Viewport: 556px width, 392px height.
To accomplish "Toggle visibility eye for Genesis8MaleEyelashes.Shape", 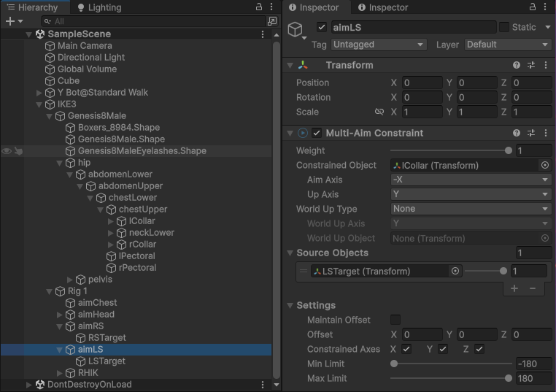I will [x=7, y=151].
